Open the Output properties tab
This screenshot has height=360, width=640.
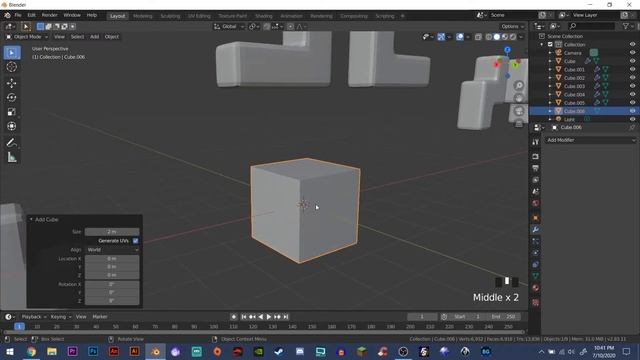pos(536,168)
